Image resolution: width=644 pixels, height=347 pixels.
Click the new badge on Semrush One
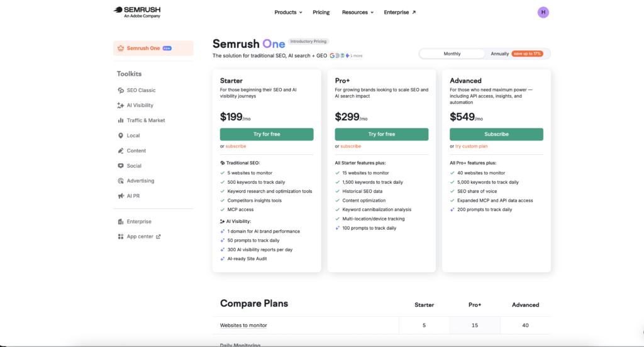(167, 48)
